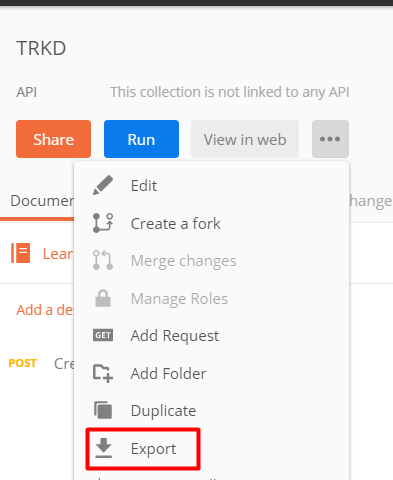Click the Add Folder plus icon
The height and width of the screenshot is (480, 393).
(x=103, y=373)
